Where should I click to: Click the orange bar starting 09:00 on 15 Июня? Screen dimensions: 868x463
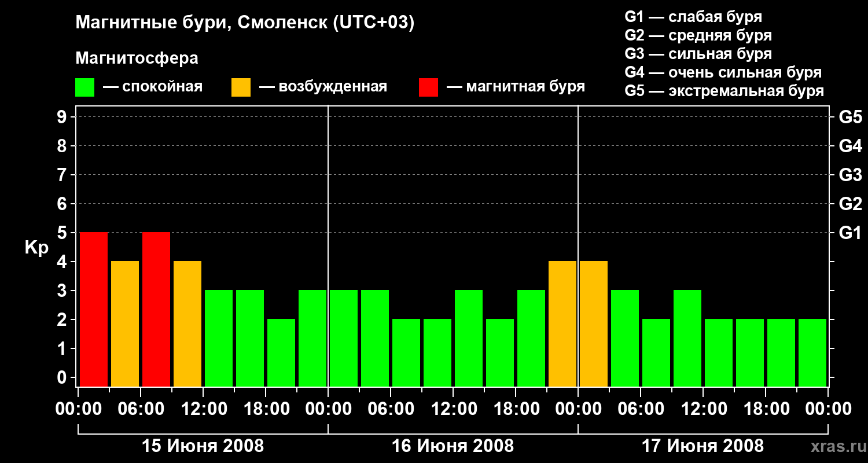187,324
